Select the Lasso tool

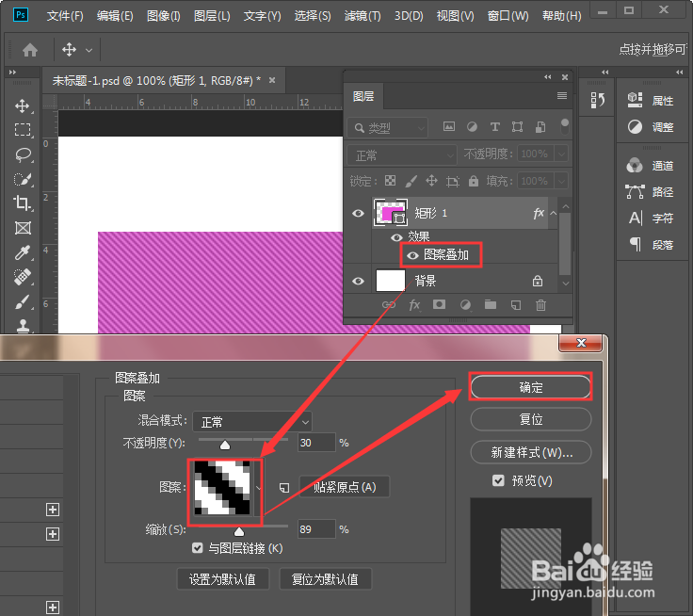[22, 154]
